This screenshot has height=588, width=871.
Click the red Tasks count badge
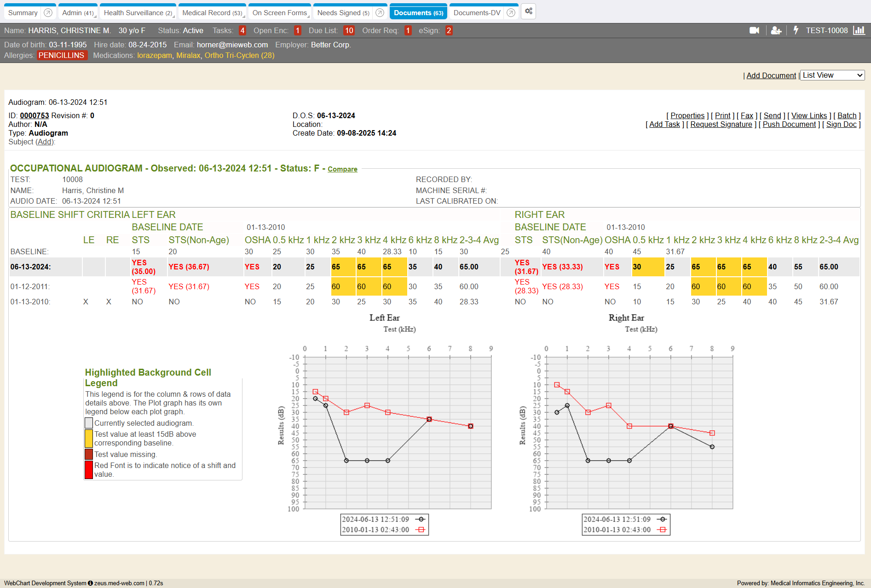point(242,31)
